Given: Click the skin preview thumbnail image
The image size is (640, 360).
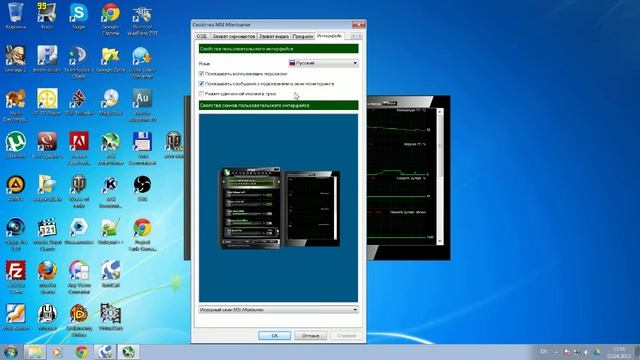Looking at the screenshot, I should pyautogui.click(x=280, y=208).
